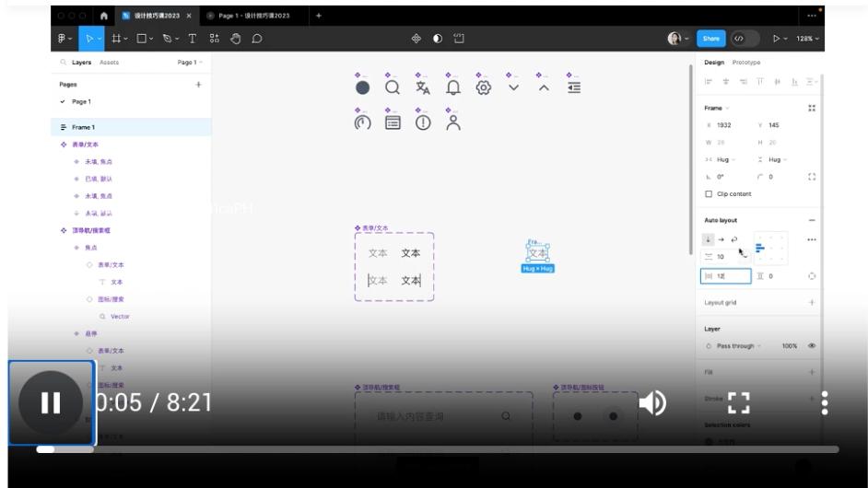Open the Frame type dropdown
Viewport: 868px width, 488px height.
(717, 108)
